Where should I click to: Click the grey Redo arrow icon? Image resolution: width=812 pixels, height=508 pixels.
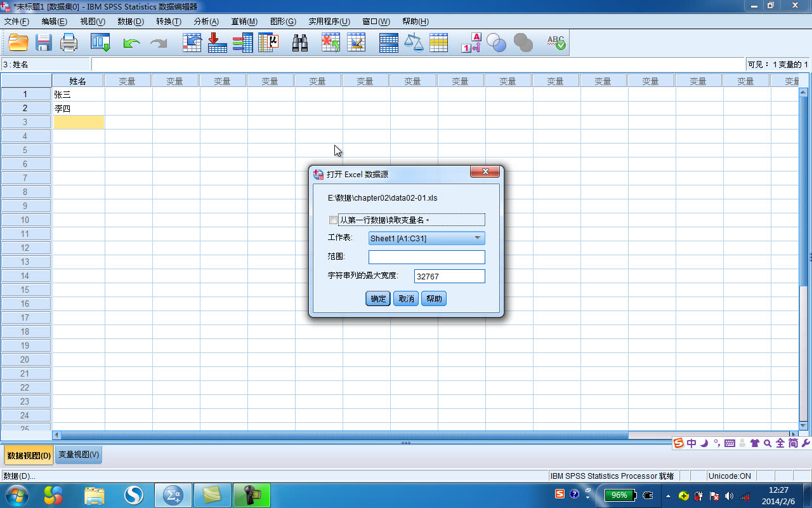[158, 43]
